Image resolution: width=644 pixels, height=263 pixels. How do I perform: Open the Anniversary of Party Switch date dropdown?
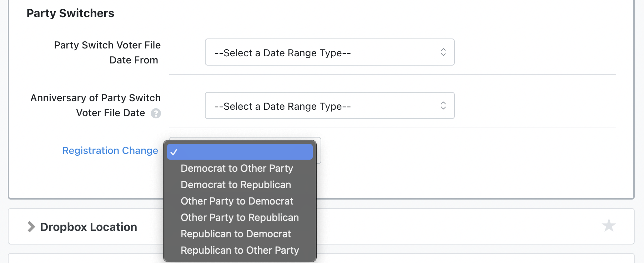tap(329, 106)
